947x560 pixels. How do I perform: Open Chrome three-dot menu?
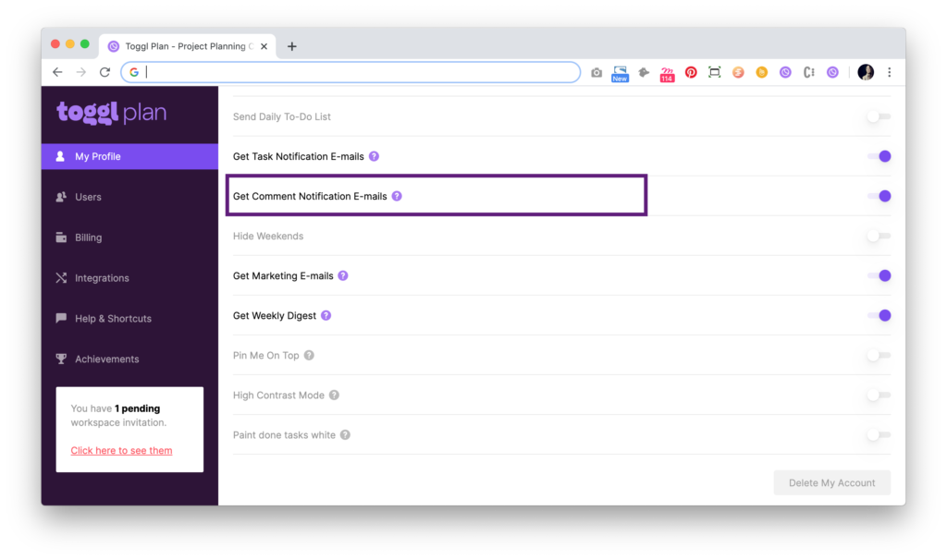(x=889, y=72)
